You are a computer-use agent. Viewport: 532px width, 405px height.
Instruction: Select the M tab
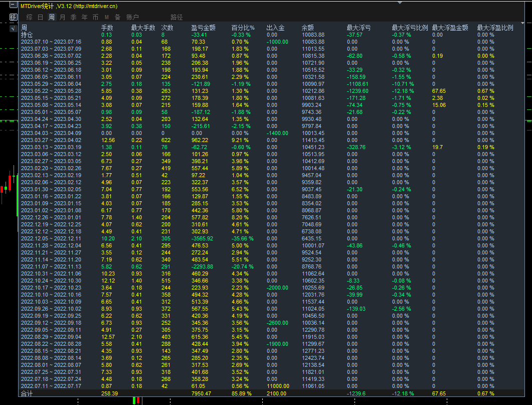click(106, 17)
